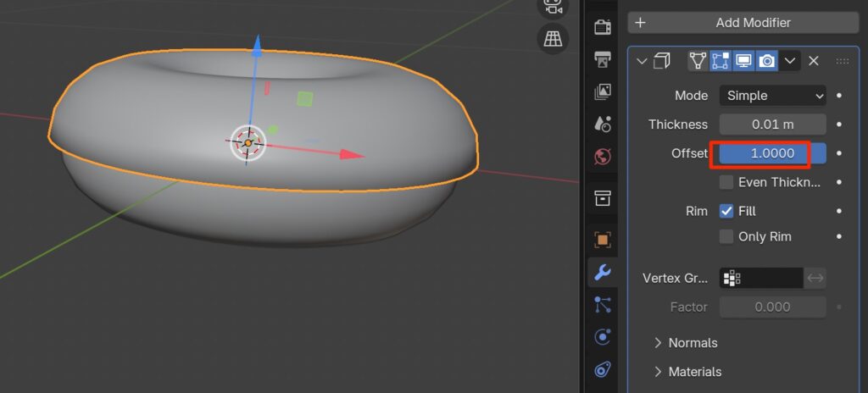
Task: Uncheck the Rim Fill checkbox
Action: click(x=726, y=211)
